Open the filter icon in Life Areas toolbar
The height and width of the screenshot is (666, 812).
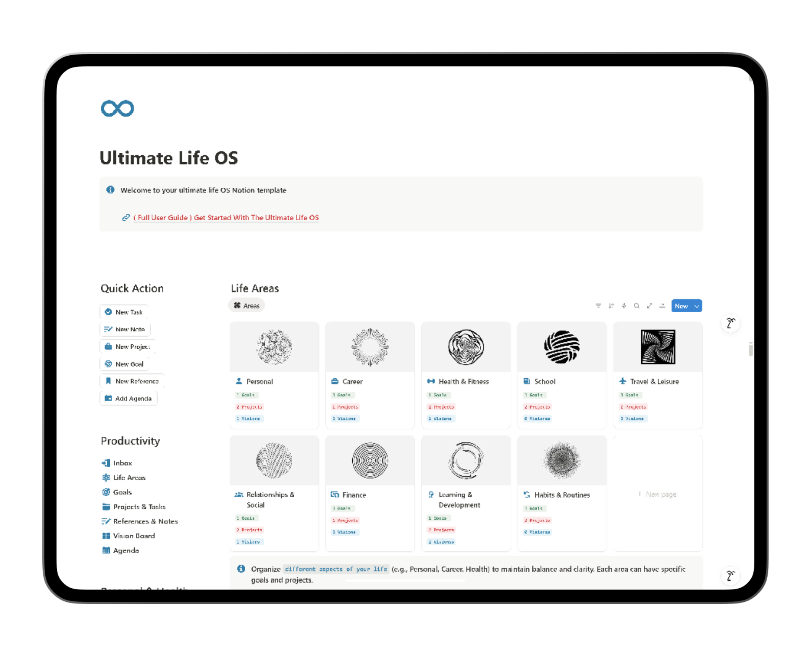point(598,306)
